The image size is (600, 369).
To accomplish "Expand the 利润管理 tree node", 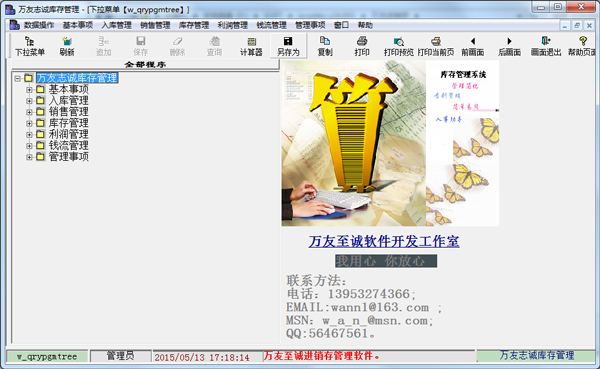I will coord(29,134).
